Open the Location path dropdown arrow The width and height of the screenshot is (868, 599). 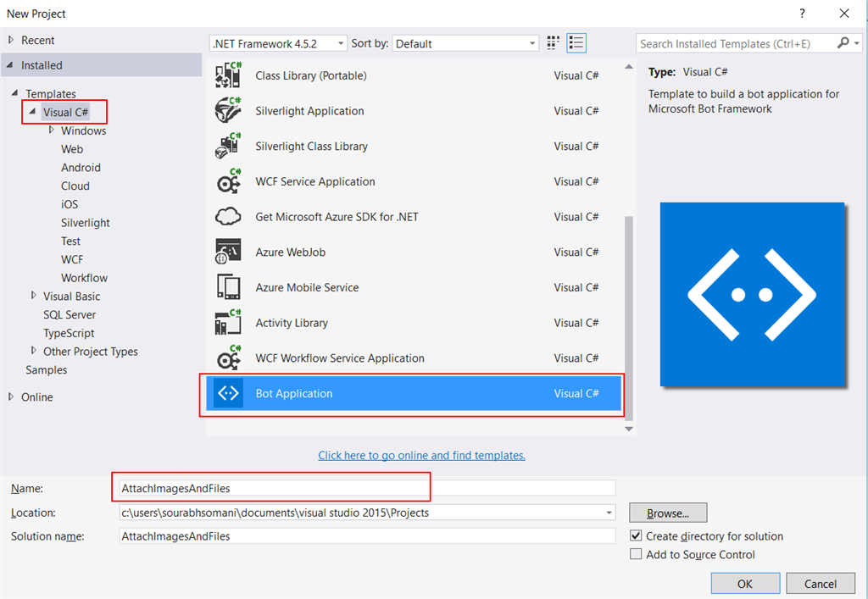coord(609,513)
